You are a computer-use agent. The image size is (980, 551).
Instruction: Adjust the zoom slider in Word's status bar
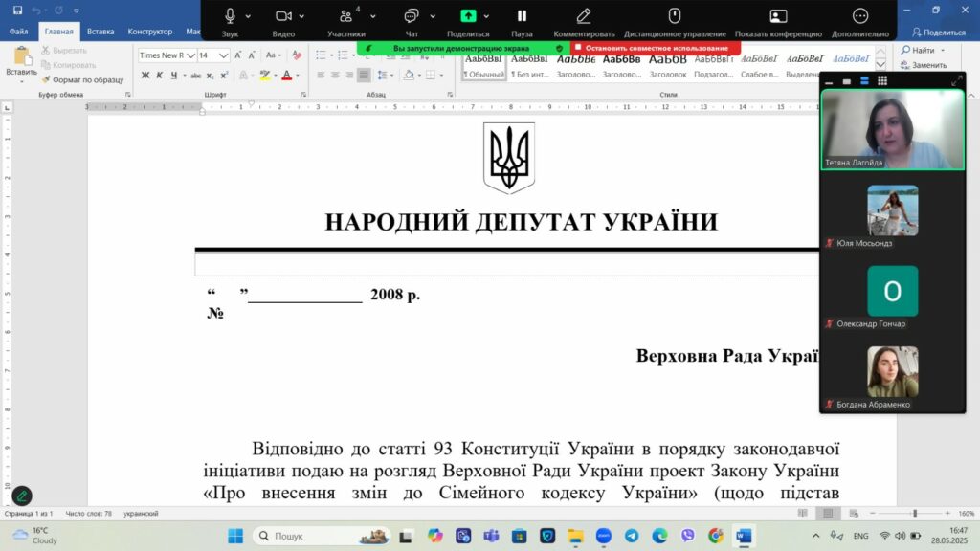[x=915, y=513]
